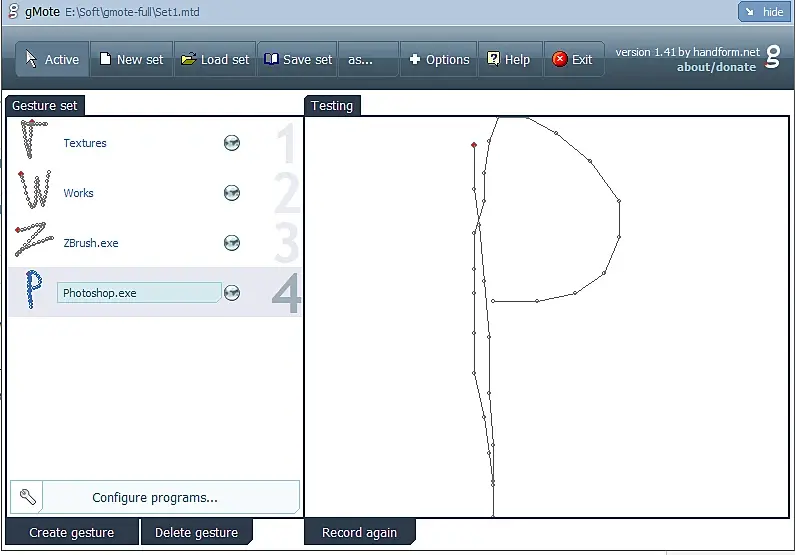Open Configure programs...
Image resolution: width=795 pixels, height=555 pixels.
pos(155,497)
